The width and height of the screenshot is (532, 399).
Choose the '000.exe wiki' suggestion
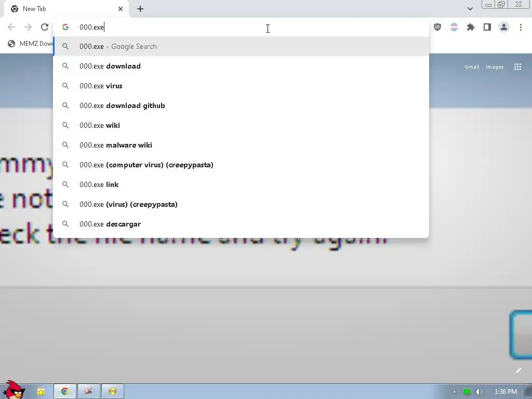[241, 125]
